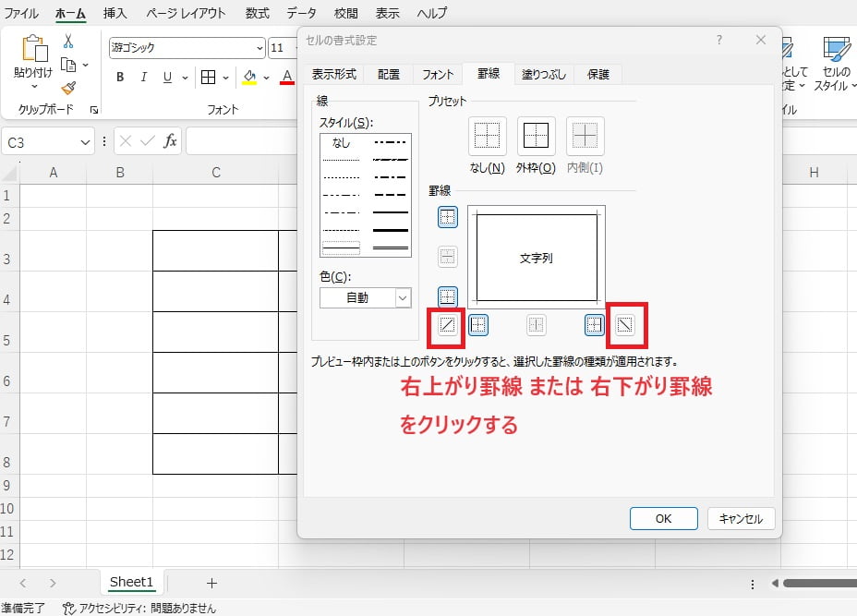Toggle the left border button
This screenshot has height=616, width=857.
pos(477,325)
